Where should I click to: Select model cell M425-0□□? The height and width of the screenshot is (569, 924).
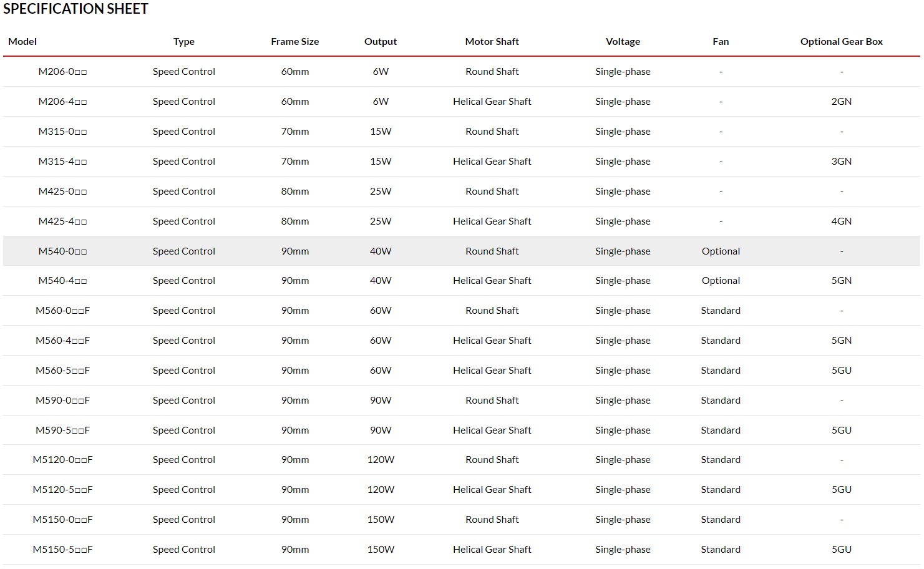pos(62,192)
